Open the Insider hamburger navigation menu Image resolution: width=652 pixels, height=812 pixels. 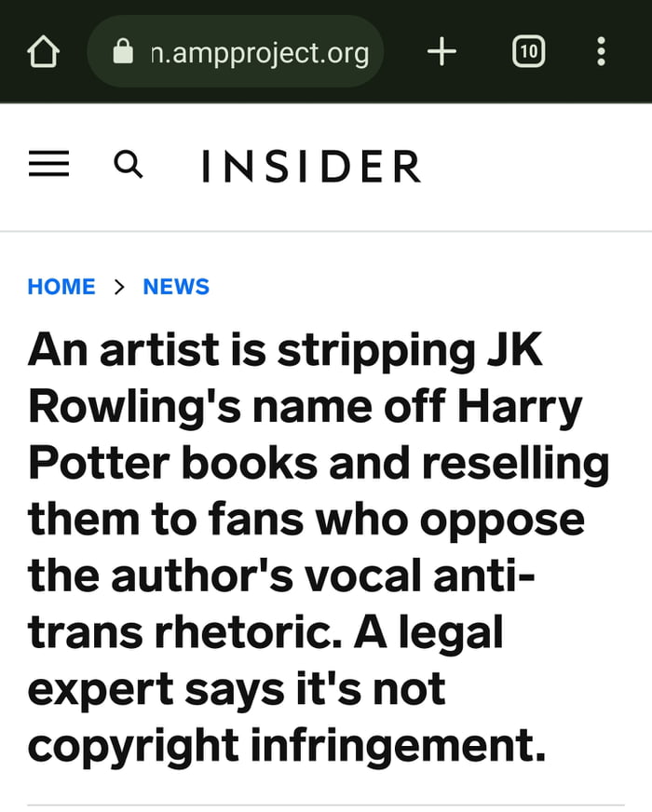(48, 165)
